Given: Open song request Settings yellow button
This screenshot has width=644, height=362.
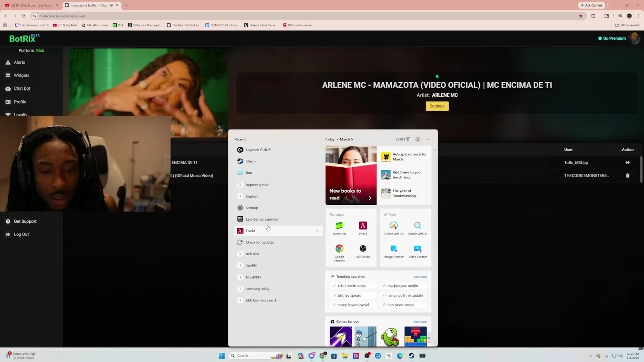Looking at the screenshot, I should pyautogui.click(x=437, y=106).
